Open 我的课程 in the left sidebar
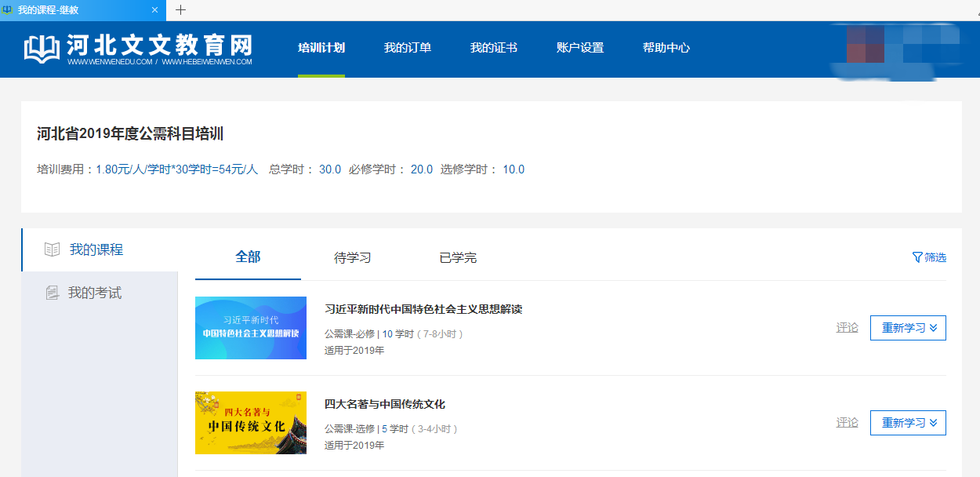The height and width of the screenshot is (477, 980). 96,250
